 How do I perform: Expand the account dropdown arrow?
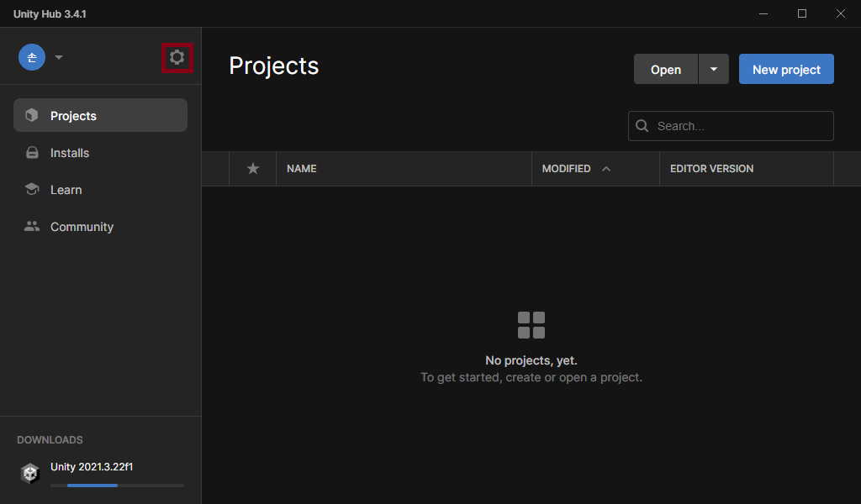pyautogui.click(x=59, y=57)
